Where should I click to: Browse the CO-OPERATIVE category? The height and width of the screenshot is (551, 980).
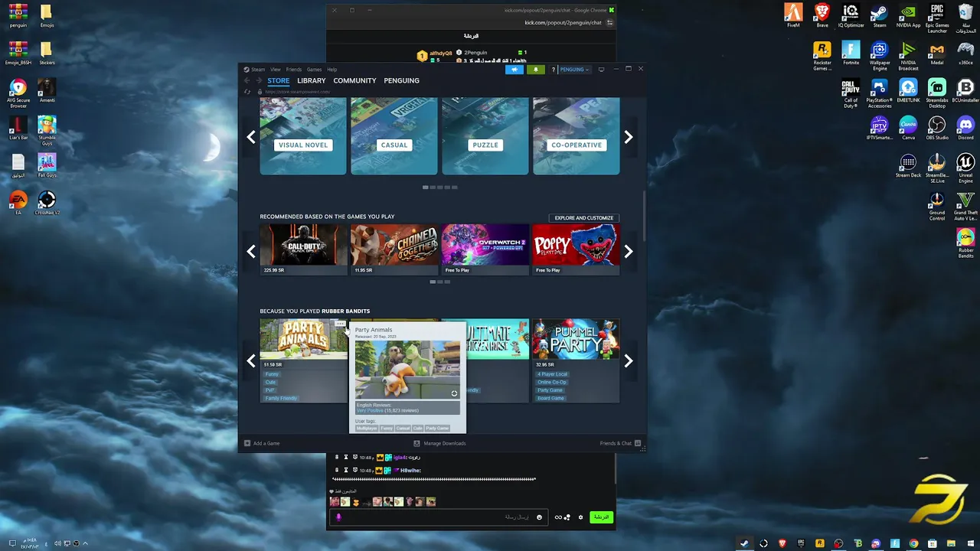point(577,136)
